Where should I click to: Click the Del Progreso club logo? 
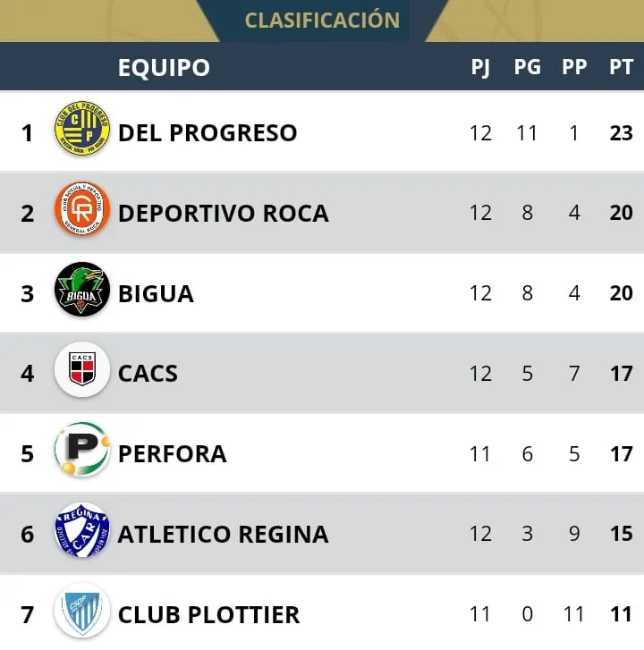[x=82, y=132]
